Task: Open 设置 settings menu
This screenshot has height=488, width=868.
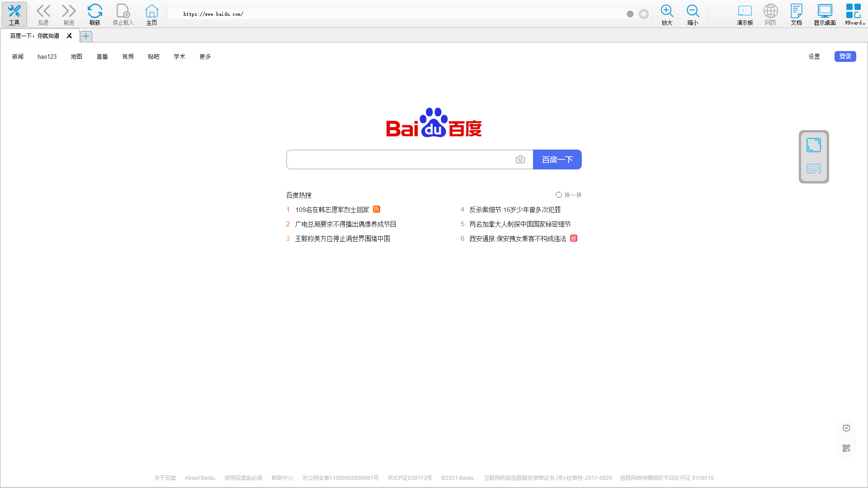Action: click(814, 56)
